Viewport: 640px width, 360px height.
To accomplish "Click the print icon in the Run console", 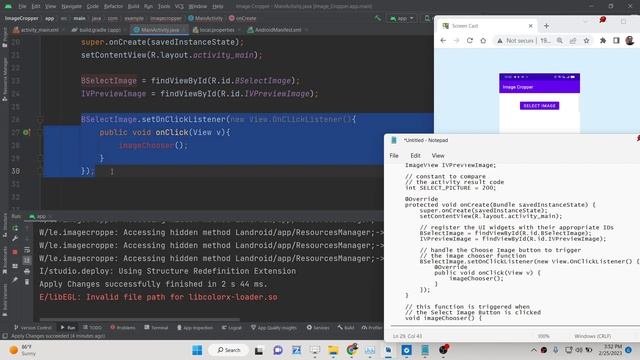I will [27, 271].
